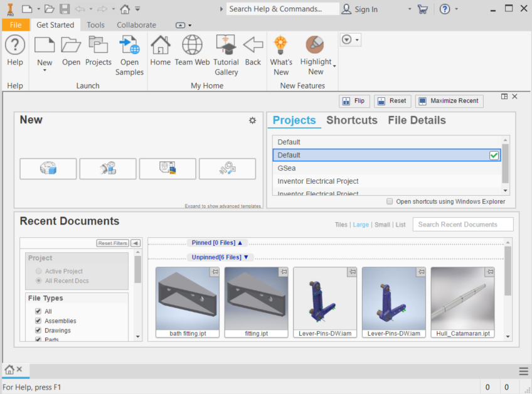The width and height of the screenshot is (532, 394).
Task: Collapse the filters panel arrow
Action: [136, 243]
